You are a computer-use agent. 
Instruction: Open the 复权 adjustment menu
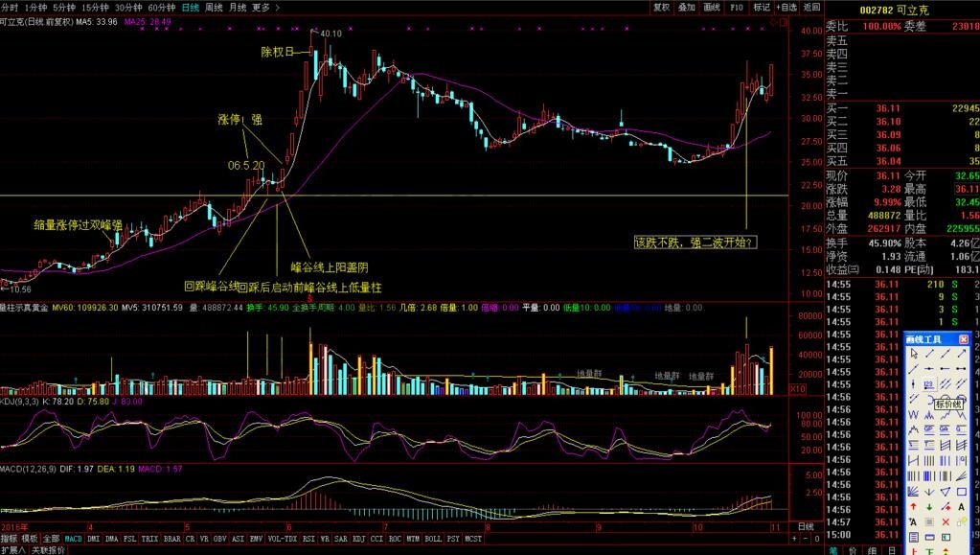[661, 8]
